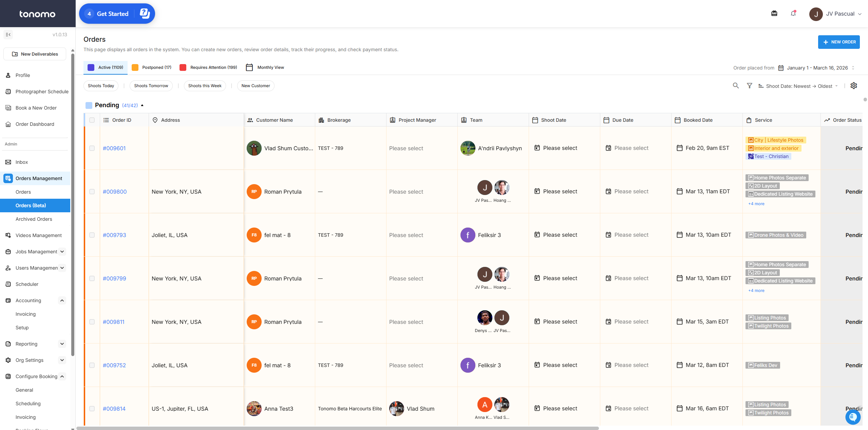
Task: Click Shoot Date calendar icon for order #009601
Action: point(537,148)
